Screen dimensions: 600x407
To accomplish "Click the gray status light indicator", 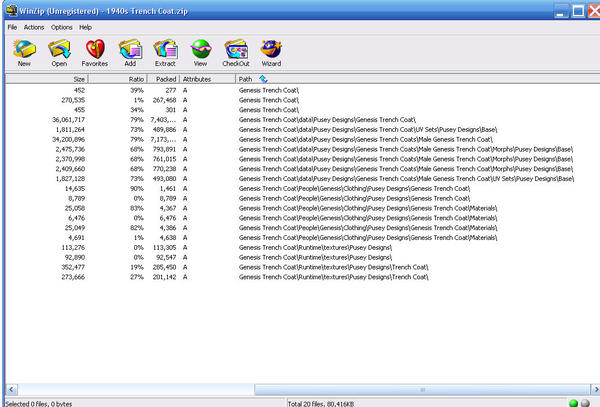I will pyautogui.click(x=585, y=403).
